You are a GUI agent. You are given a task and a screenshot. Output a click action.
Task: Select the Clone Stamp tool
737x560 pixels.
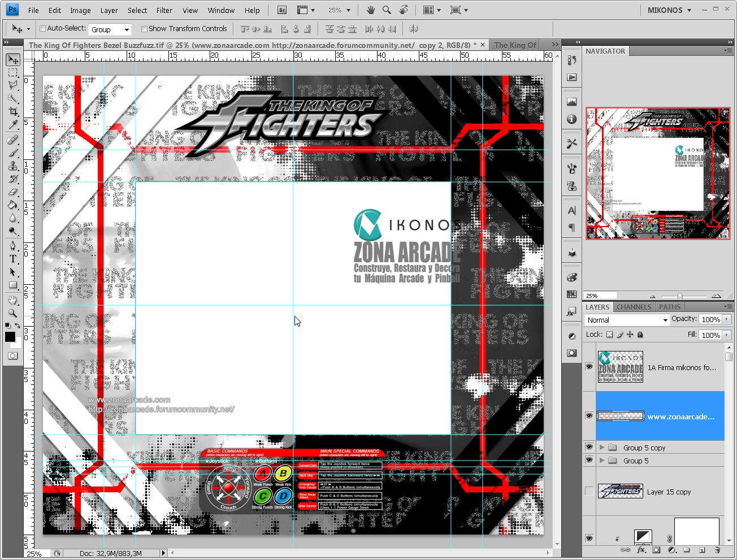pos(13,166)
